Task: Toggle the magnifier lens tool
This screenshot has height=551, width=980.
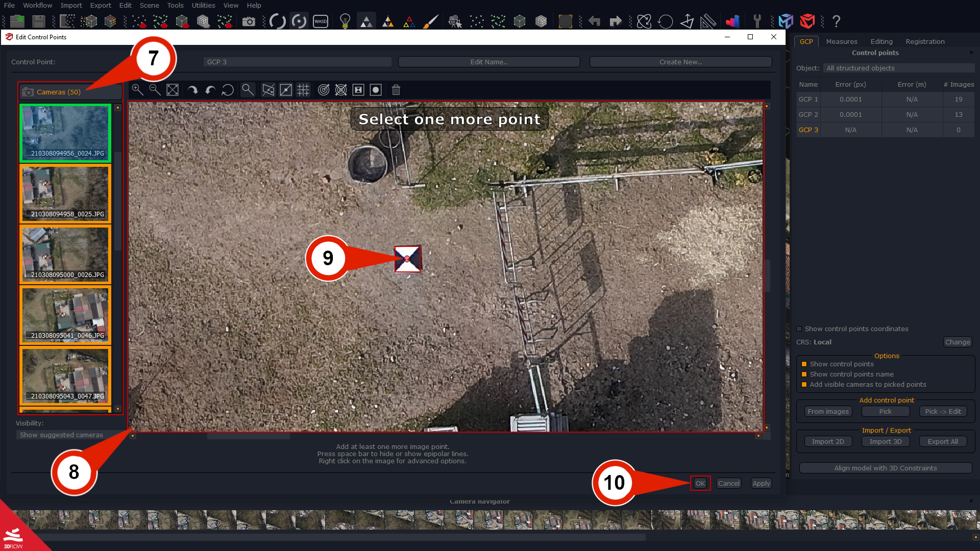Action: (248, 90)
